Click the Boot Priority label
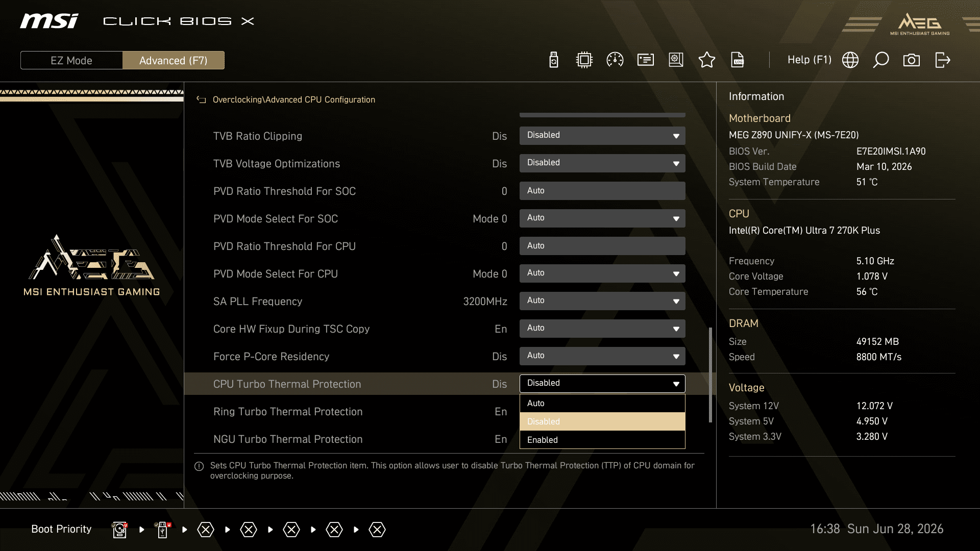Screen dimensions: 980x551 pos(61,529)
